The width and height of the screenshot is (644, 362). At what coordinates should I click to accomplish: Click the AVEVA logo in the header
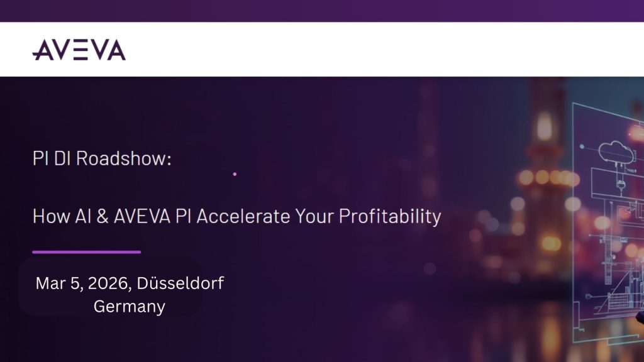(x=79, y=50)
